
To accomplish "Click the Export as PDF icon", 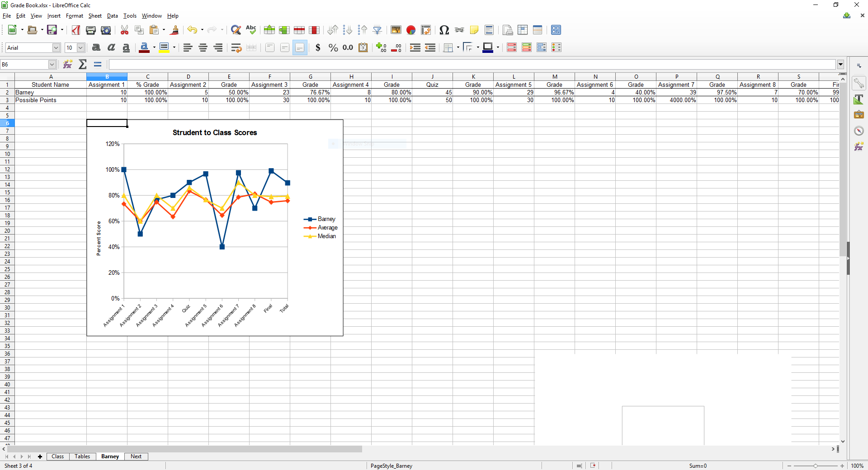I will (x=76, y=30).
